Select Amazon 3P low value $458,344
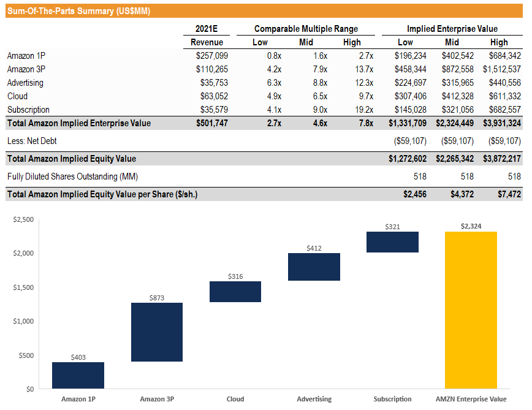The height and width of the screenshot is (410, 532). [x=410, y=69]
